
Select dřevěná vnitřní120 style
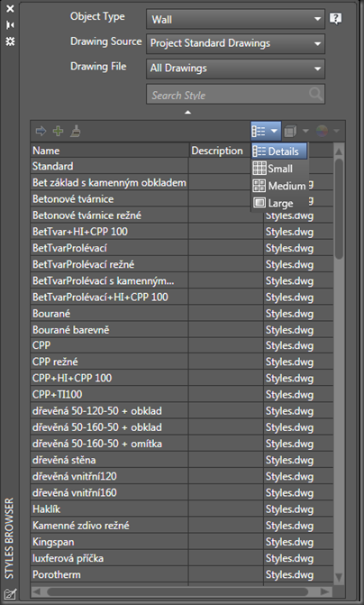110,476
